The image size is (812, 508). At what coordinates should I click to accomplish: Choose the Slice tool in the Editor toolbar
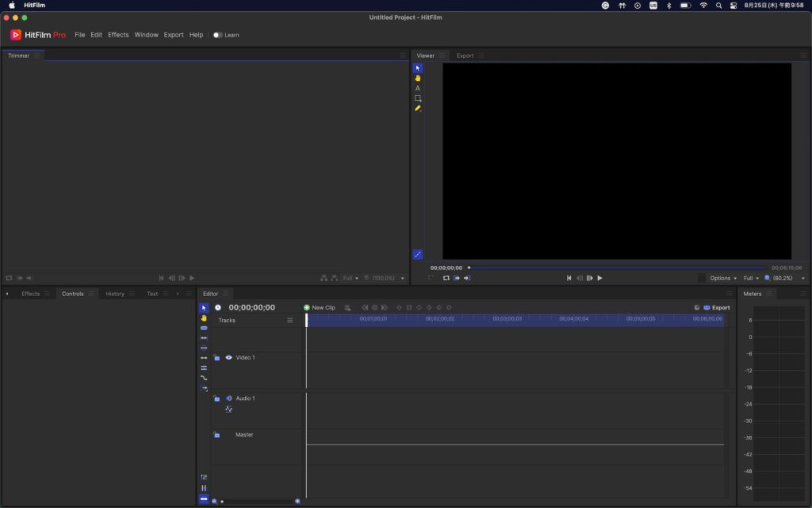pos(204,328)
